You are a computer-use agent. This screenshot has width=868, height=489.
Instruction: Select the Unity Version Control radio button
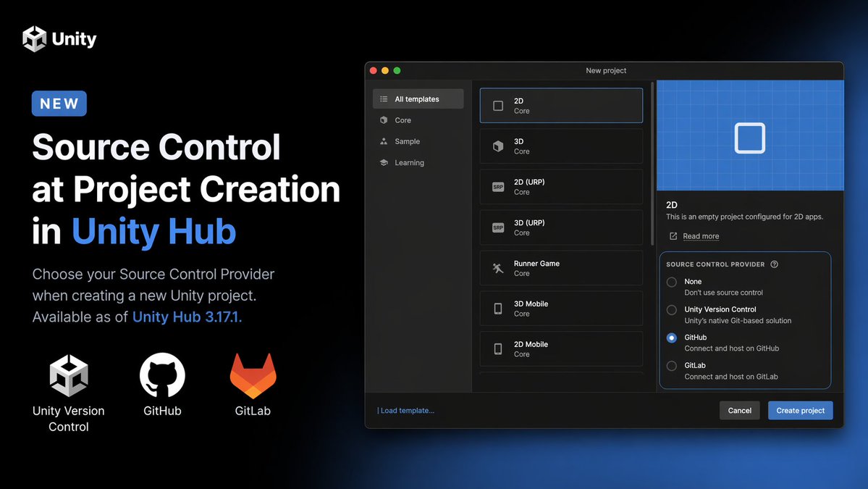click(672, 309)
